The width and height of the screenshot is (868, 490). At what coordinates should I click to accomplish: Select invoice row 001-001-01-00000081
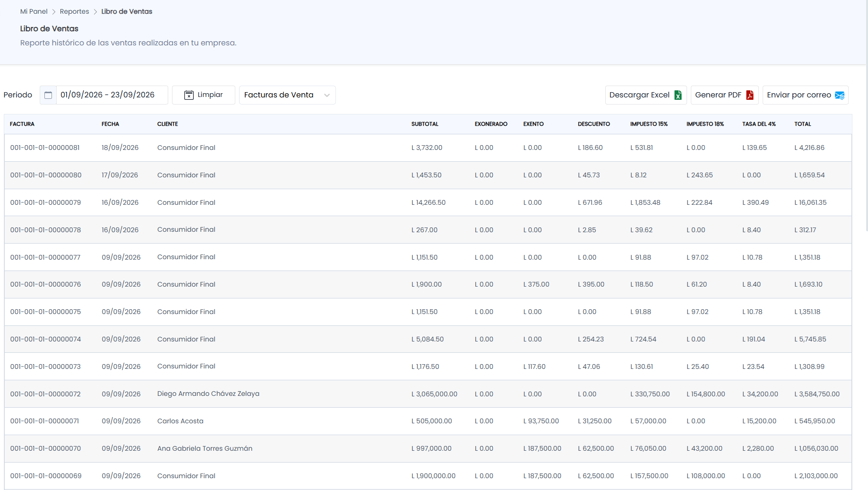click(428, 148)
